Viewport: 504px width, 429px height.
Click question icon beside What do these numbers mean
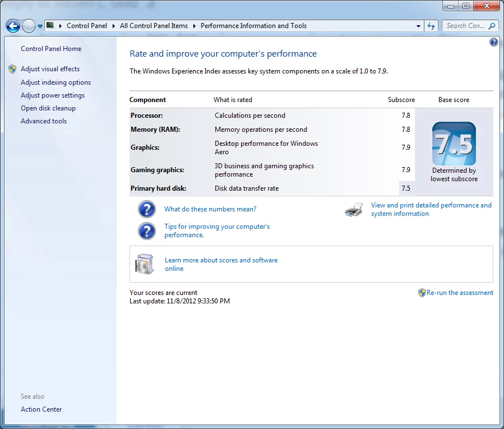146,209
